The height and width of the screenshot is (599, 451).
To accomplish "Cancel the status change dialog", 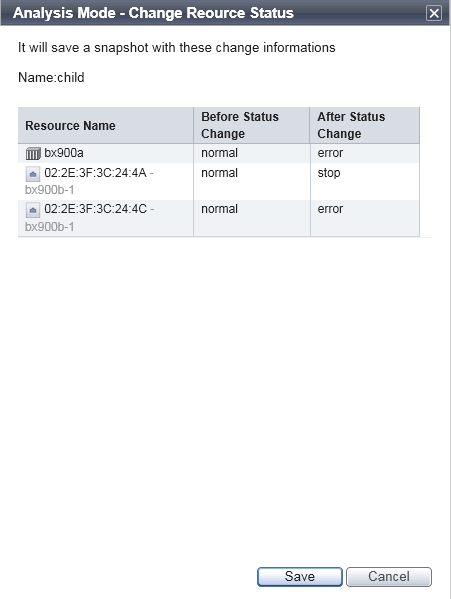I will (389, 576).
